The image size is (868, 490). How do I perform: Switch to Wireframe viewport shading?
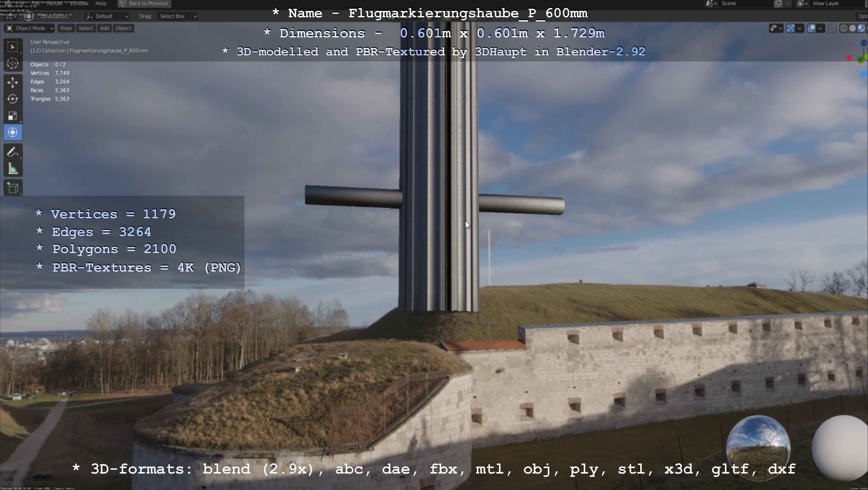click(844, 28)
